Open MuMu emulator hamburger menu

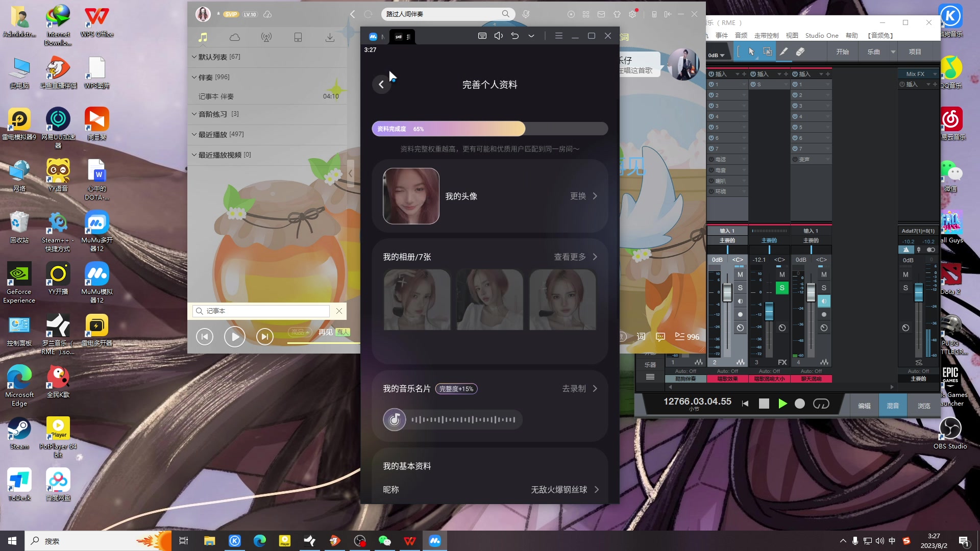559,36
